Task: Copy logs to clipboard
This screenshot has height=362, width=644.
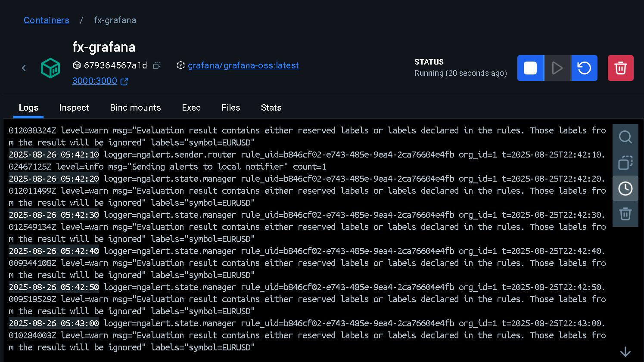Action: (x=625, y=163)
